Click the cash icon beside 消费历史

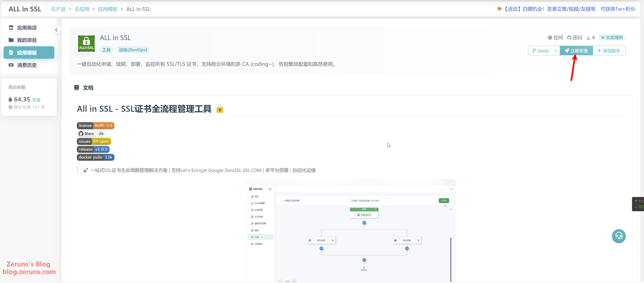11,65
